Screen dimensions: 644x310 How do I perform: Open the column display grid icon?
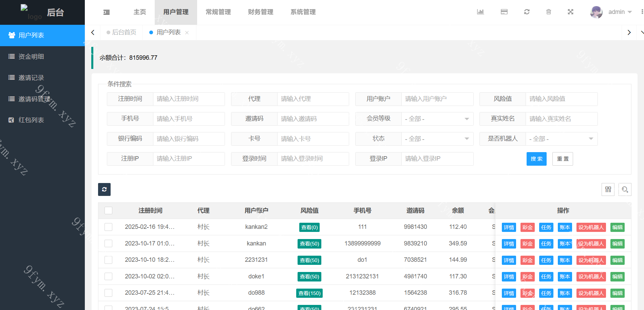click(608, 189)
